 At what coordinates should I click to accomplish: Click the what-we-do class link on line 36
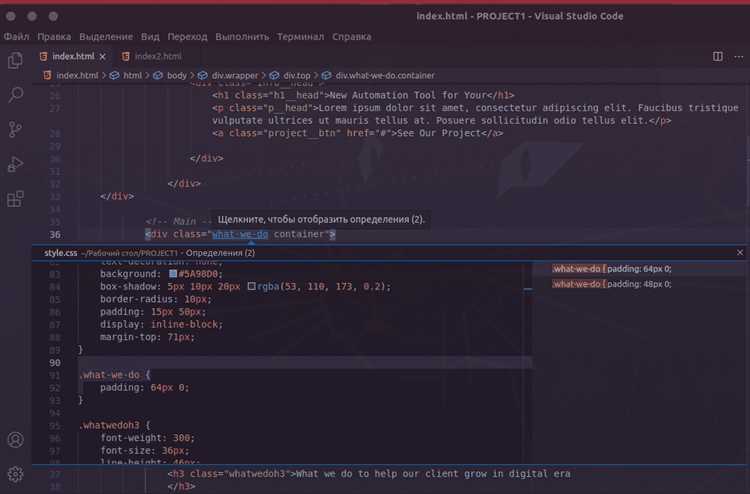click(x=240, y=234)
